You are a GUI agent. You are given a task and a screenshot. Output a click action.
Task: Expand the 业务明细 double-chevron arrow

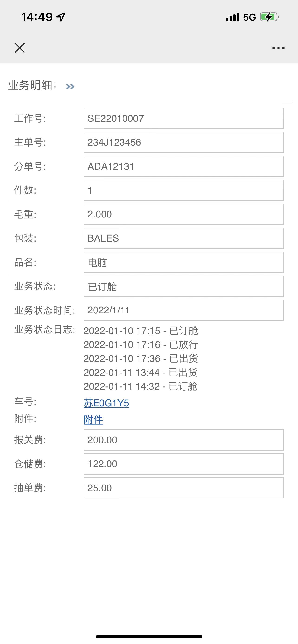70,86
